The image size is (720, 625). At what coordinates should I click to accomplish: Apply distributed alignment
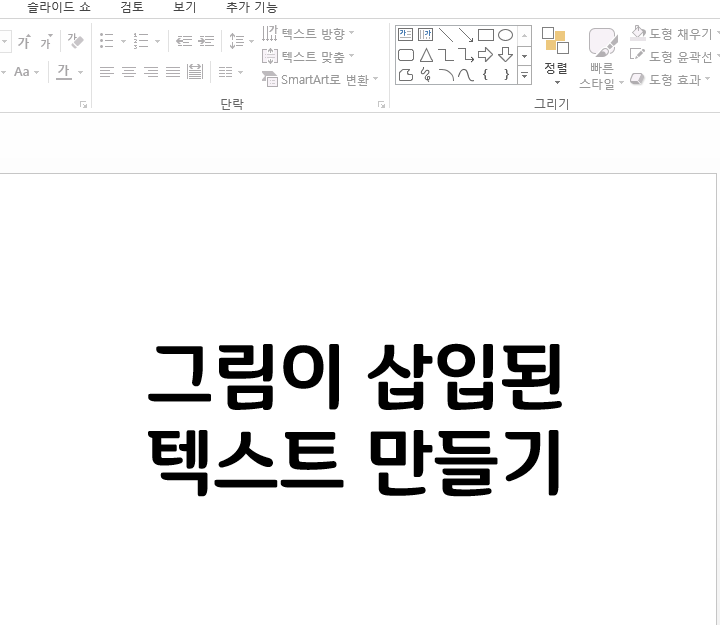pos(195,72)
